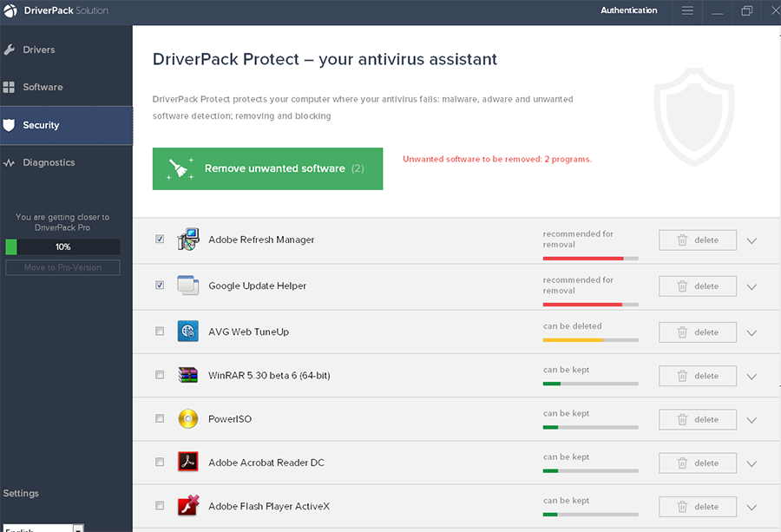Click the Adobe Refresh Manager icon
This screenshot has height=532, width=781.
188,240
